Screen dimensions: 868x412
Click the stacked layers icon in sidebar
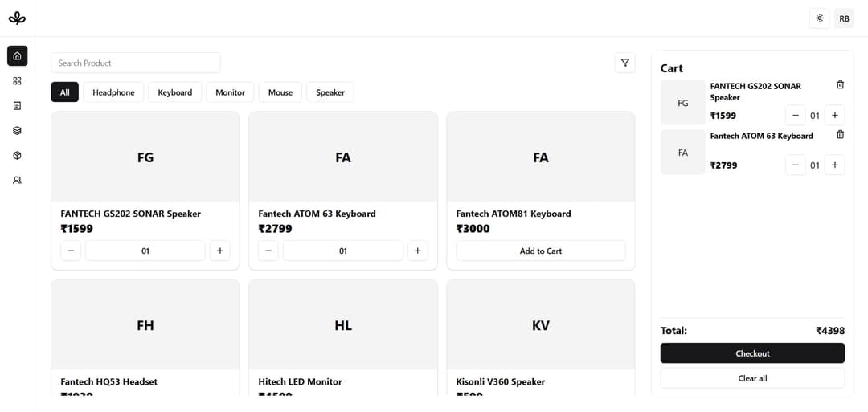pos(17,130)
